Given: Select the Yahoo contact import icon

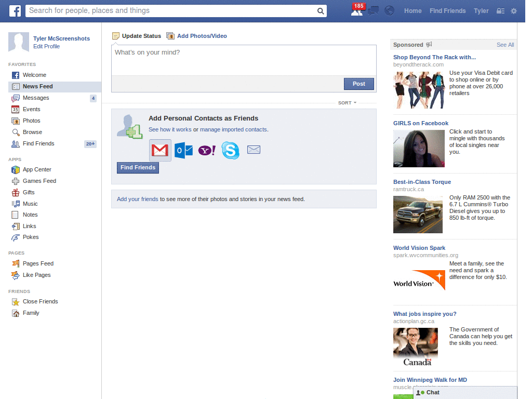Looking at the screenshot, I should pyautogui.click(x=207, y=150).
